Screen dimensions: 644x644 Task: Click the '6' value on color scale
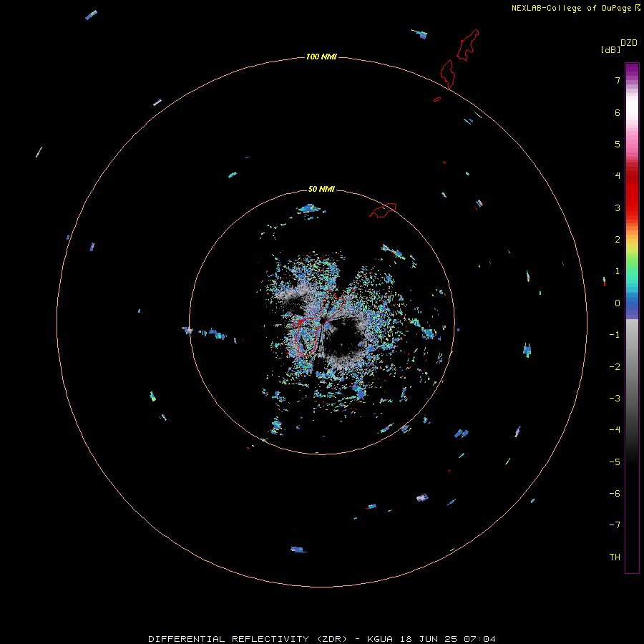coord(618,112)
